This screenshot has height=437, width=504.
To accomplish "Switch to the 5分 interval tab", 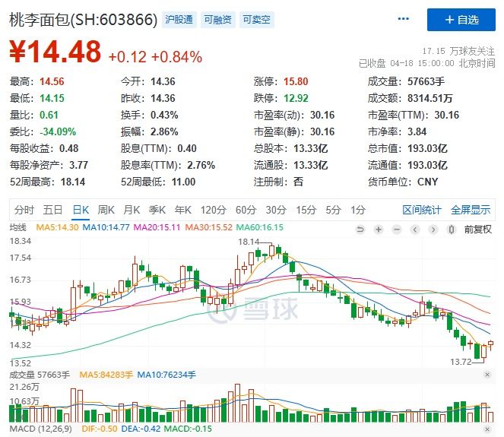I will pos(333,211).
